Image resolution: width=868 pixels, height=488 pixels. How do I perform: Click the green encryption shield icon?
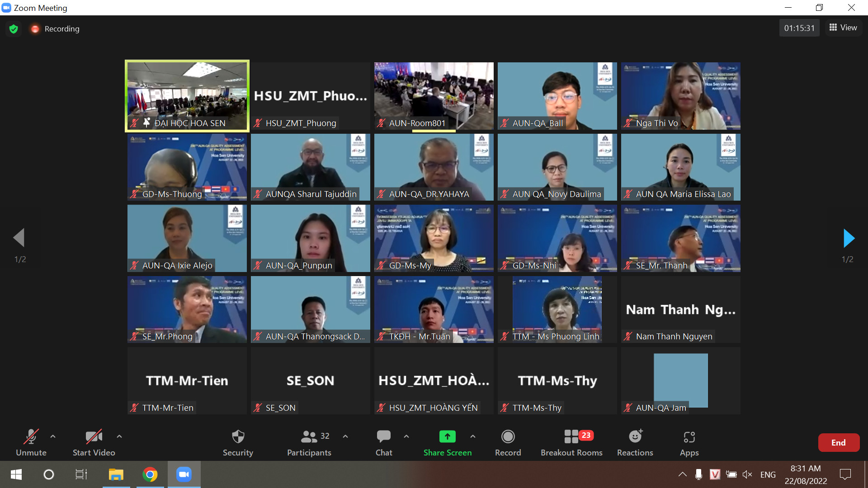(14, 29)
